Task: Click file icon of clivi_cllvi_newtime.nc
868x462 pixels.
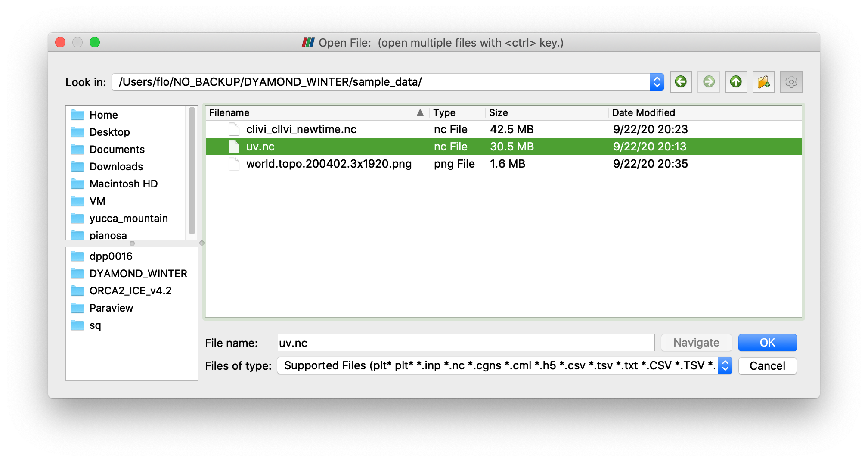Action: point(234,129)
